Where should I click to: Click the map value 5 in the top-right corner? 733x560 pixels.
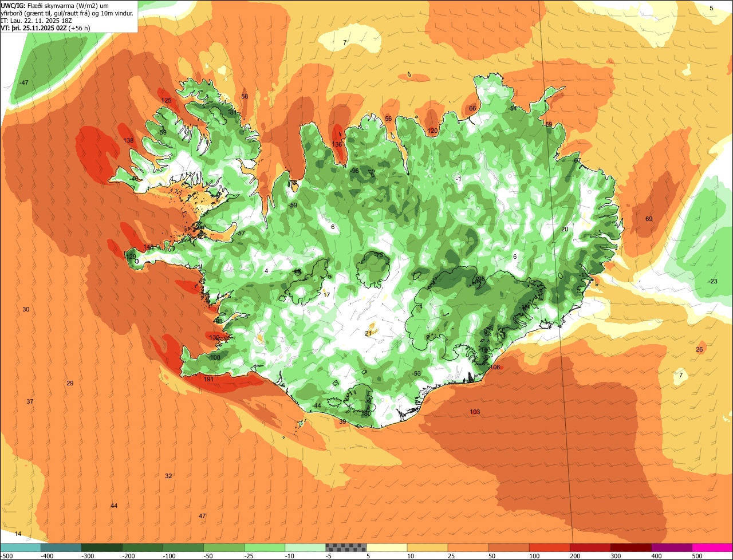tap(712, 9)
